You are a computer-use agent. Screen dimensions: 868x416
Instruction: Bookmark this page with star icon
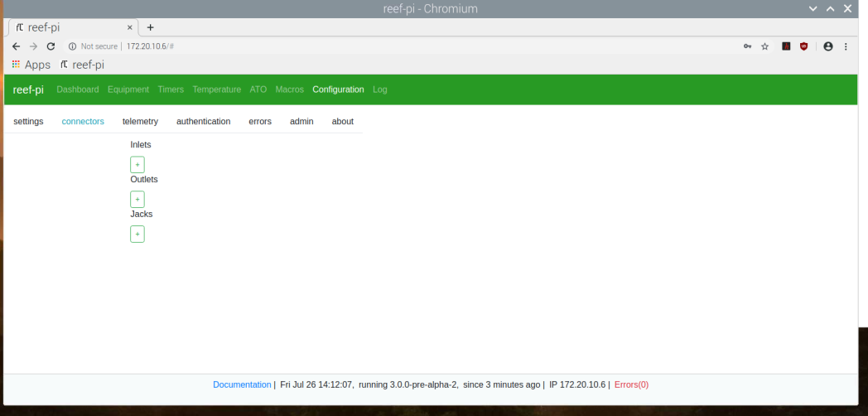[765, 46]
